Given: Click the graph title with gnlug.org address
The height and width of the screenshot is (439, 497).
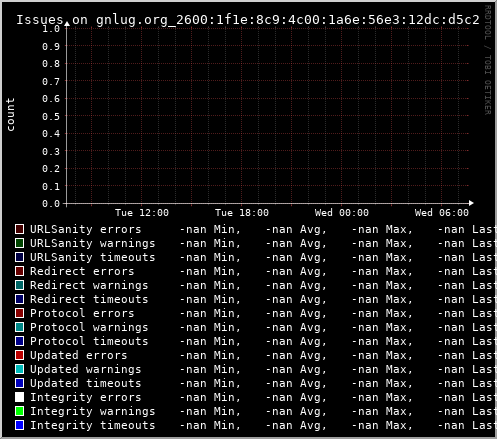Looking at the screenshot, I should pyautogui.click(x=248, y=20).
